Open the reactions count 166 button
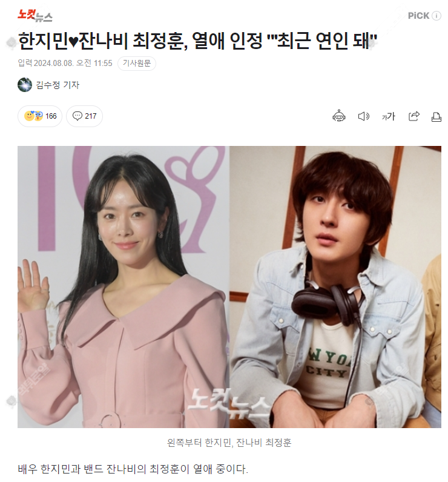The height and width of the screenshot is (482, 448). 40,116
